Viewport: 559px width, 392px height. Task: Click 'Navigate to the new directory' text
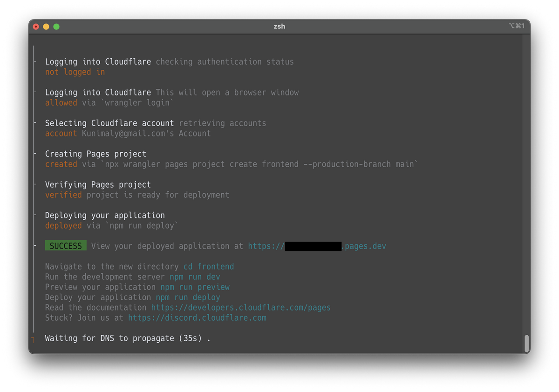[x=112, y=267]
